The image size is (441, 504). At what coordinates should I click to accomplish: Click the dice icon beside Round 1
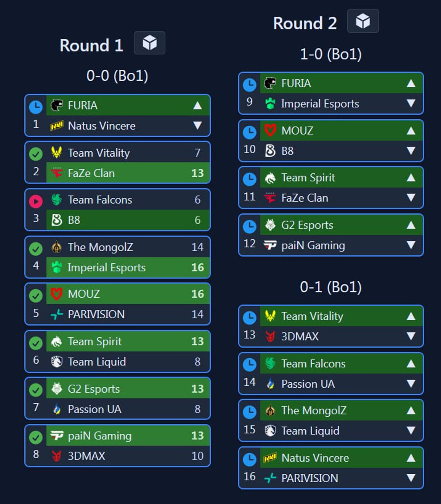pos(150,43)
